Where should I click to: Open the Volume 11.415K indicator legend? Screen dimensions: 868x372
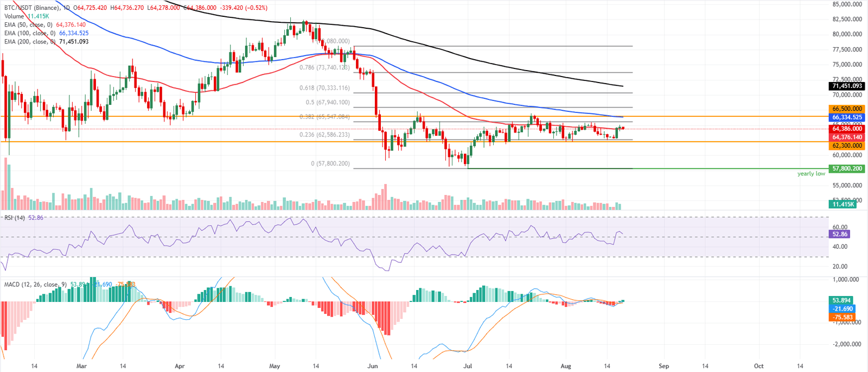pos(27,16)
